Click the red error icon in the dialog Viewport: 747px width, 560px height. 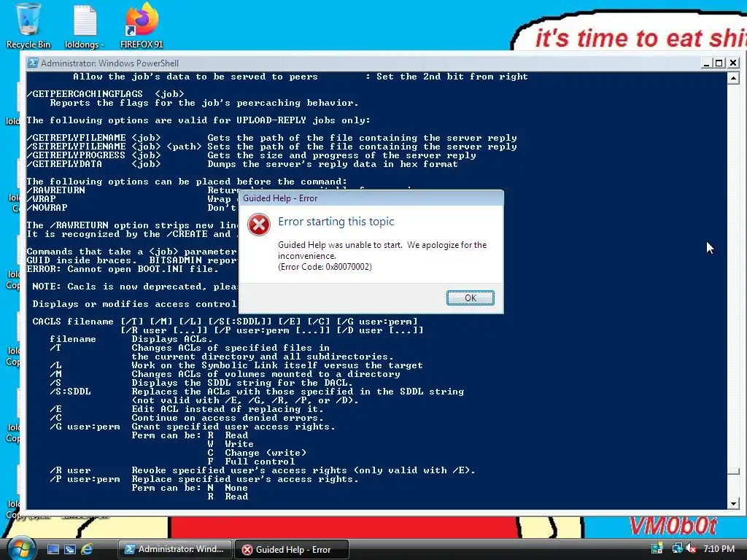click(259, 225)
